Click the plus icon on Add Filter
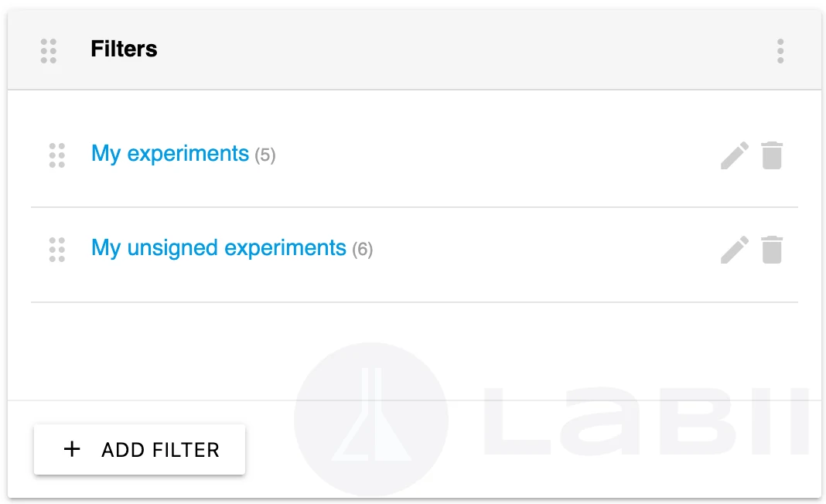Image resolution: width=826 pixels, height=504 pixels. pyautogui.click(x=72, y=448)
